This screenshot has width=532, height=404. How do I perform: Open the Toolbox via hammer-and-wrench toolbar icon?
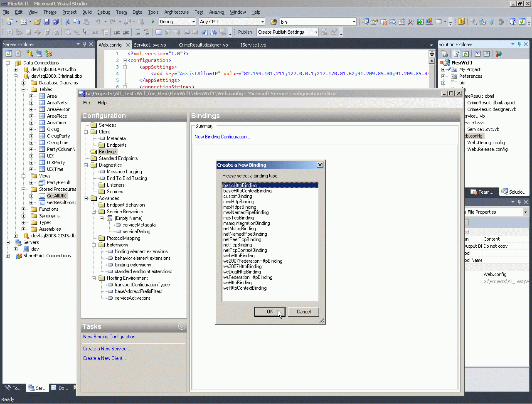(411, 22)
